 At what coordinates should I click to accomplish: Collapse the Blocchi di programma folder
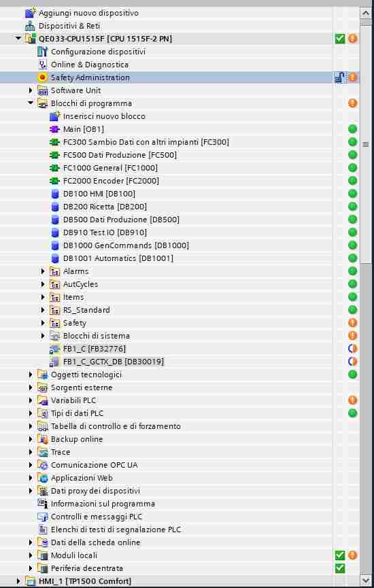click(x=31, y=103)
